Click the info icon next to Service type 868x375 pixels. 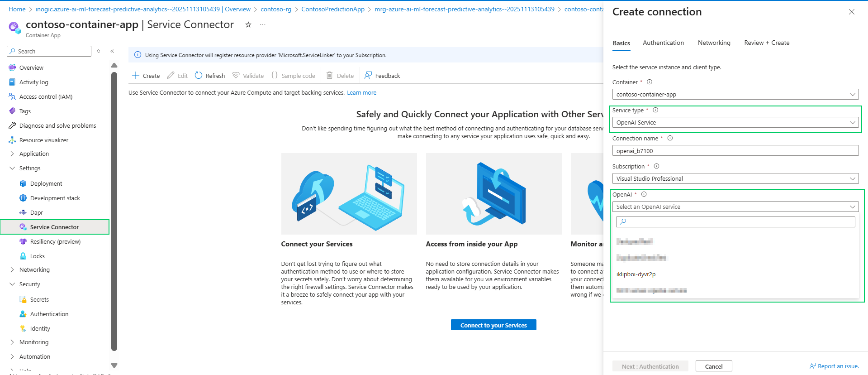655,110
